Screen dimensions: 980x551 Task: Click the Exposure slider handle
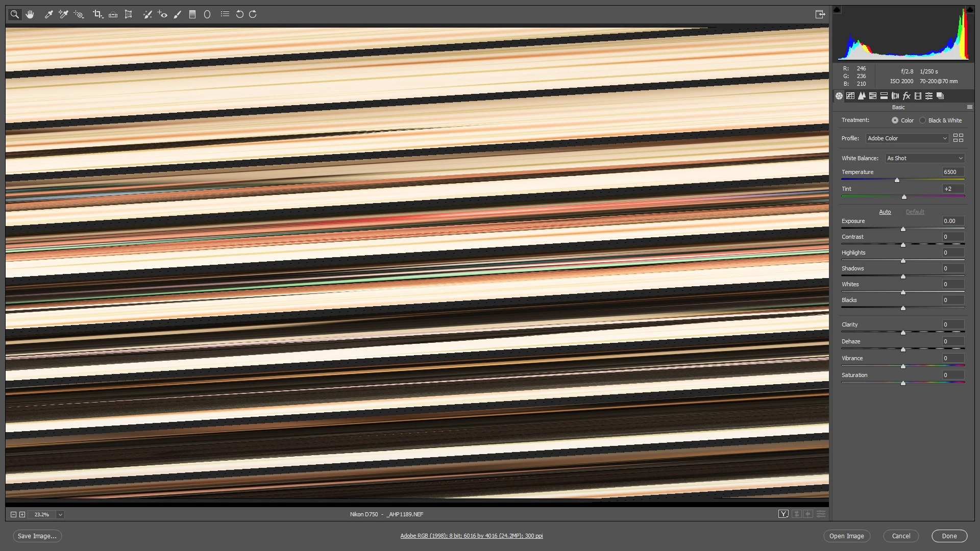click(903, 229)
